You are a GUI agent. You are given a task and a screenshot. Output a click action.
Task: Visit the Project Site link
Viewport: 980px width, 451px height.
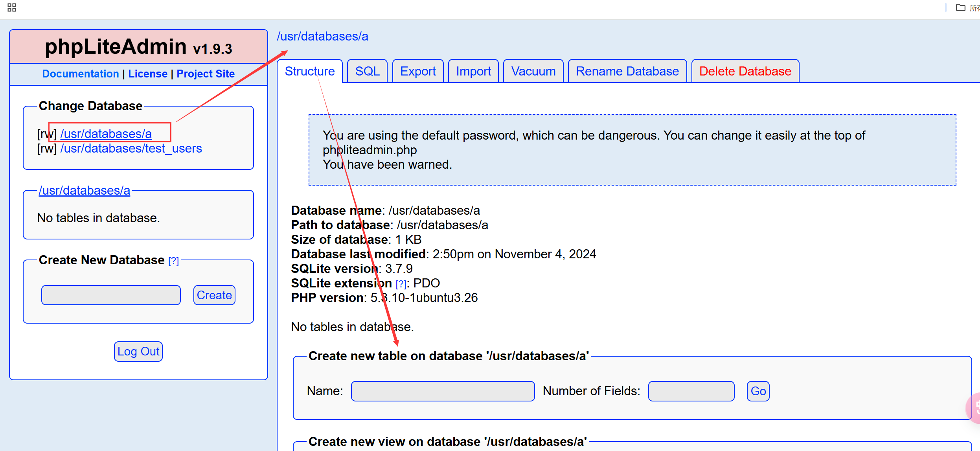point(206,74)
